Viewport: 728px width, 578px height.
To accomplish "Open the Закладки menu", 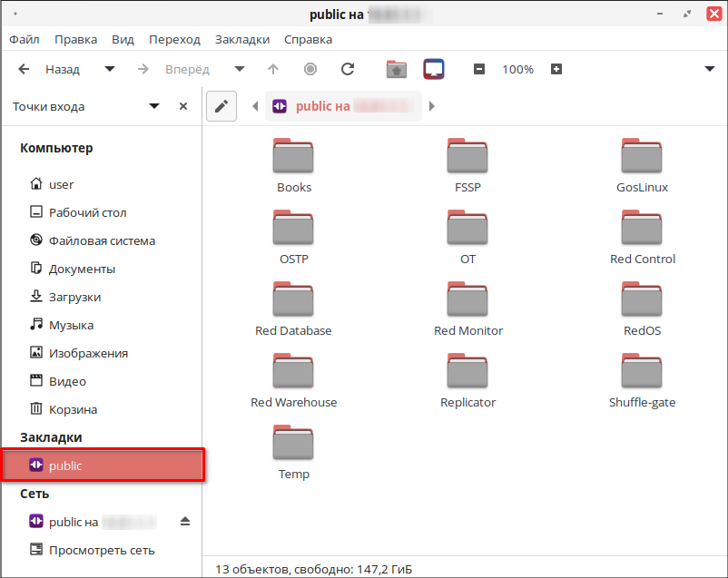I will [242, 39].
